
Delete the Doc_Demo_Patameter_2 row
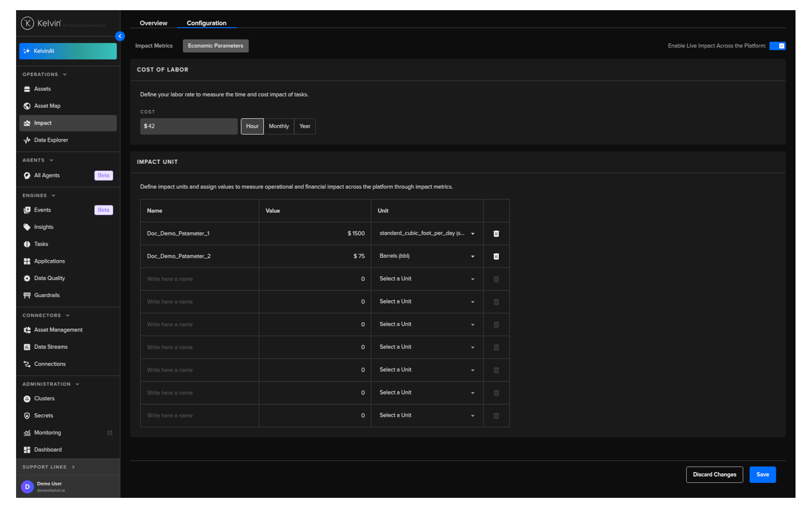(x=496, y=257)
